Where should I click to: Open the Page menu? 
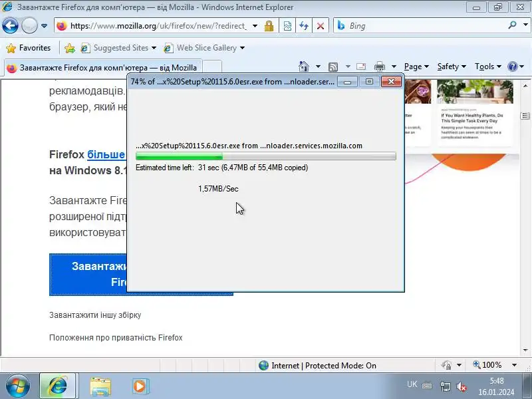pos(416,66)
